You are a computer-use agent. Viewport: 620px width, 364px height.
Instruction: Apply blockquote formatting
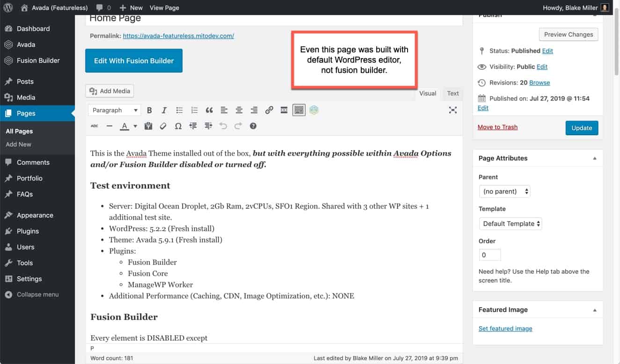click(x=209, y=110)
